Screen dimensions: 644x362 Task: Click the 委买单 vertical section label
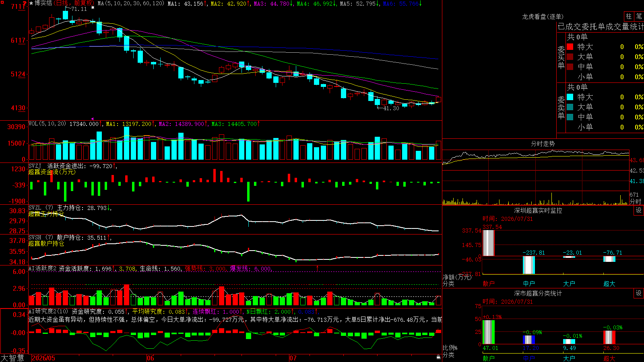[561, 58]
